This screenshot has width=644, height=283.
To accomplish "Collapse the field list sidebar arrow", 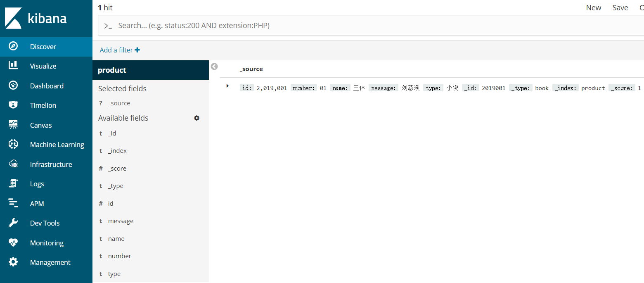I will [x=214, y=67].
